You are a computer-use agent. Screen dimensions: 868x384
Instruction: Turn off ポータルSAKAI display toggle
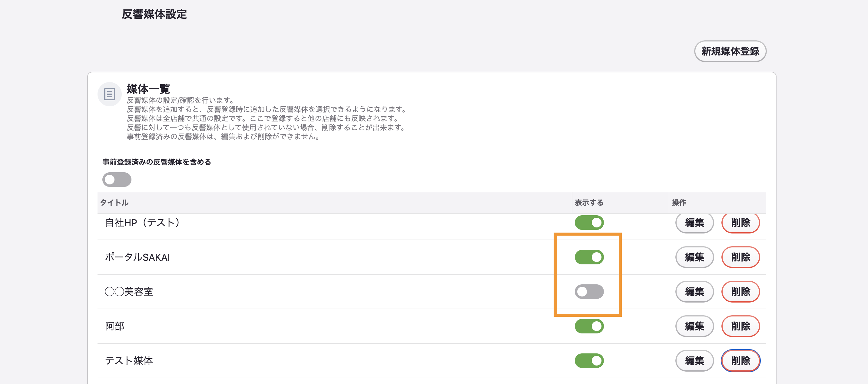(589, 257)
